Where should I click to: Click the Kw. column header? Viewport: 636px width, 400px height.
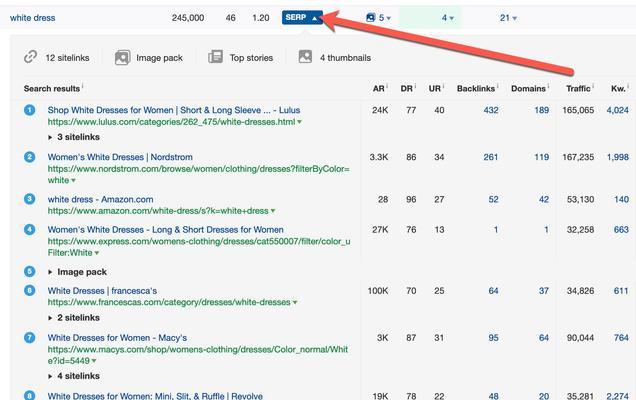pyautogui.click(x=619, y=88)
